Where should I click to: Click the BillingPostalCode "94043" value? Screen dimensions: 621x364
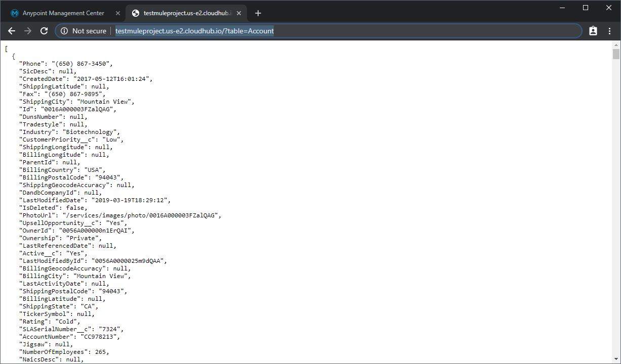click(108, 177)
